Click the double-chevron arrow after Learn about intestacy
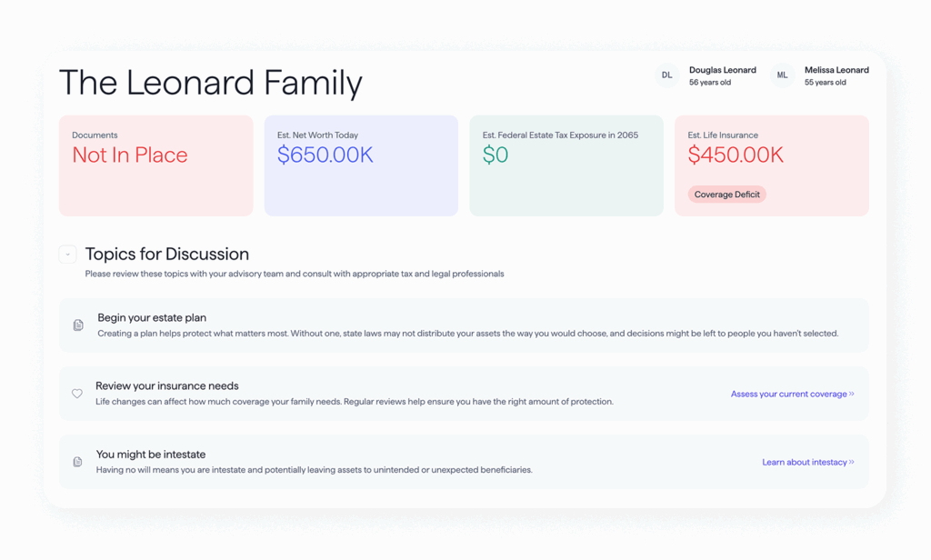This screenshot has width=931, height=560. pyautogui.click(x=852, y=463)
